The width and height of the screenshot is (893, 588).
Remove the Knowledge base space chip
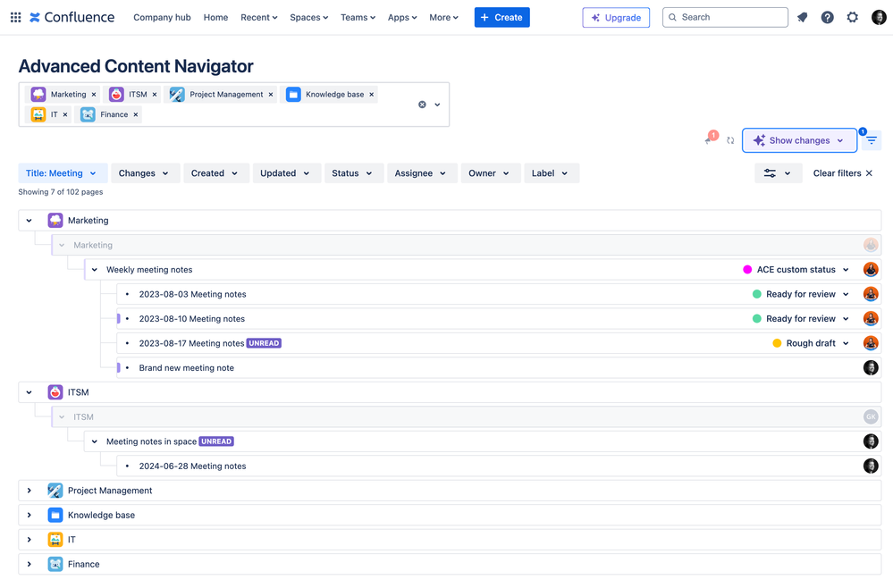371,95
